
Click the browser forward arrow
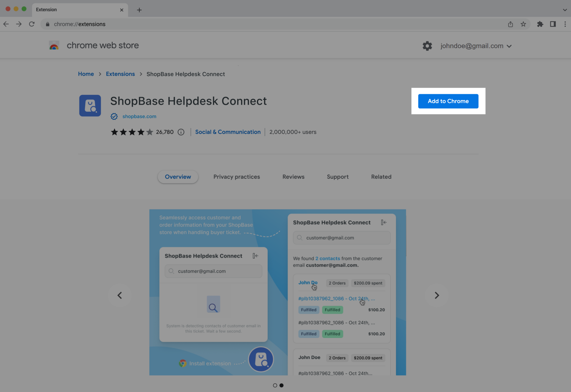click(x=19, y=24)
